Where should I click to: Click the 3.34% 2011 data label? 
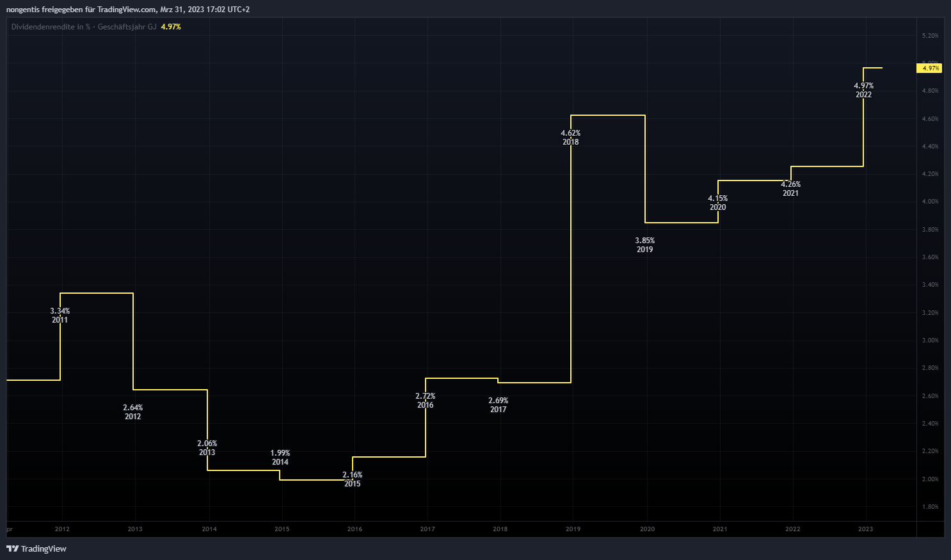(x=60, y=316)
